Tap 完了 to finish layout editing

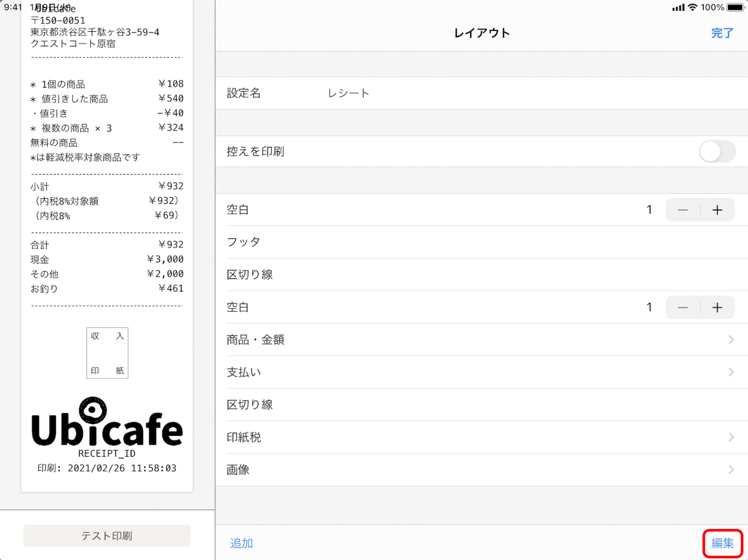pyautogui.click(x=721, y=33)
